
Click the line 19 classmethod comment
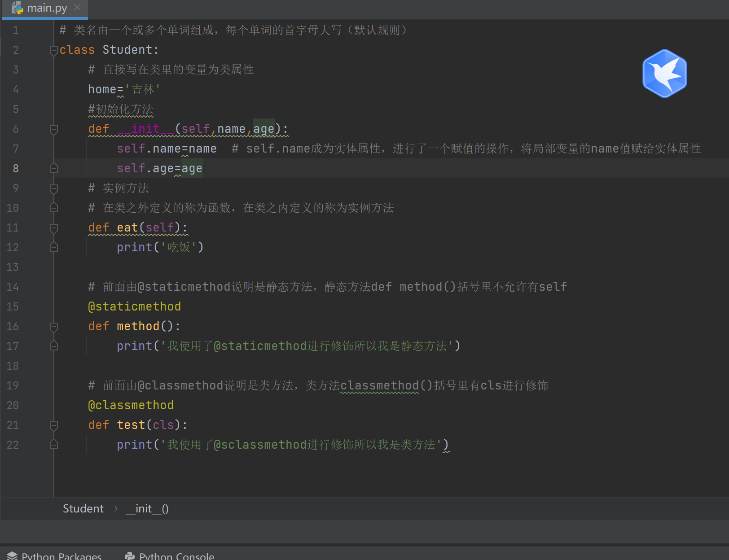[x=318, y=385]
